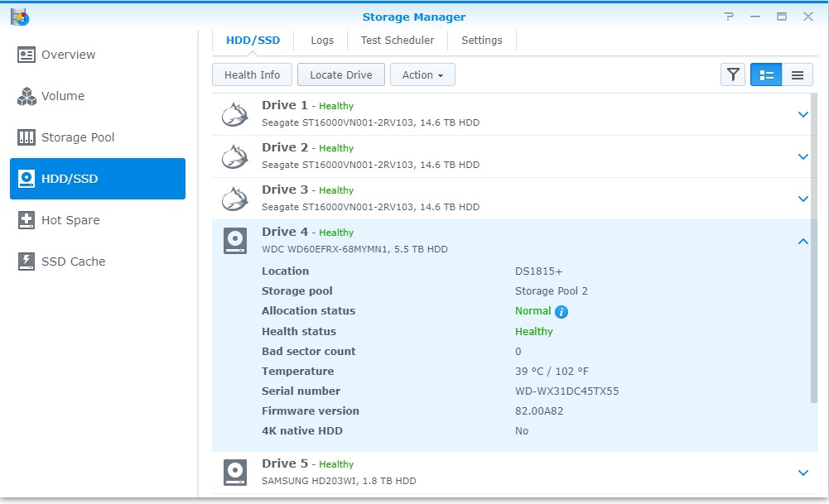
Task: Click the Normal allocation status value
Action: pyautogui.click(x=533, y=311)
